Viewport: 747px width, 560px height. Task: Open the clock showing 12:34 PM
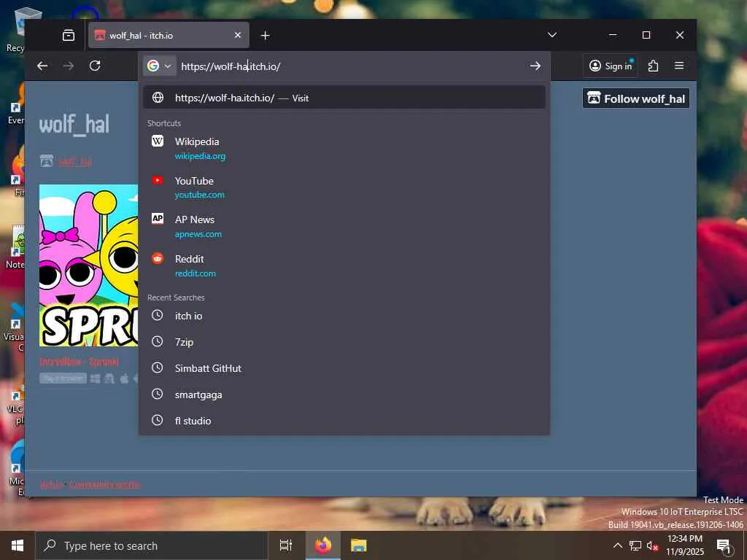[684, 545]
